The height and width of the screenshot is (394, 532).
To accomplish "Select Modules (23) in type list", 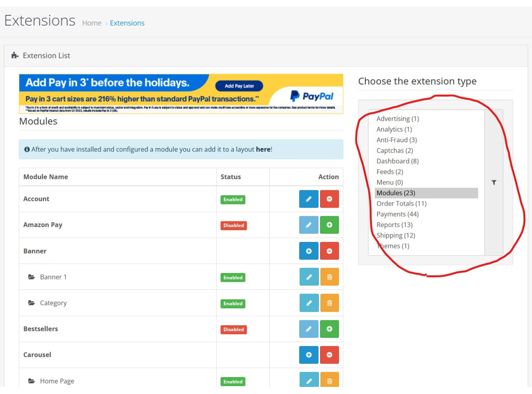I will coord(396,193).
